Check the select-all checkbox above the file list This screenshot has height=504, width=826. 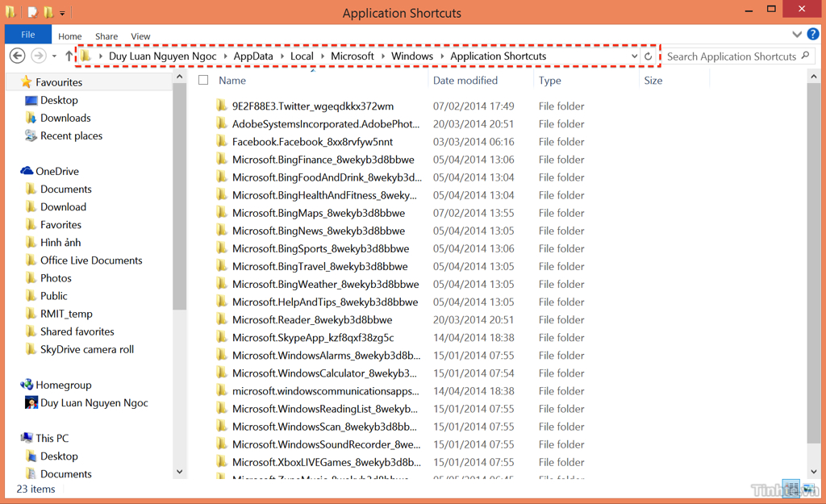202,80
